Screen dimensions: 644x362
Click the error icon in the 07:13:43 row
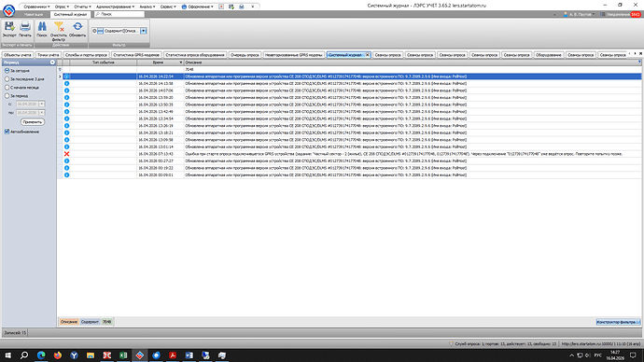[x=66, y=154]
